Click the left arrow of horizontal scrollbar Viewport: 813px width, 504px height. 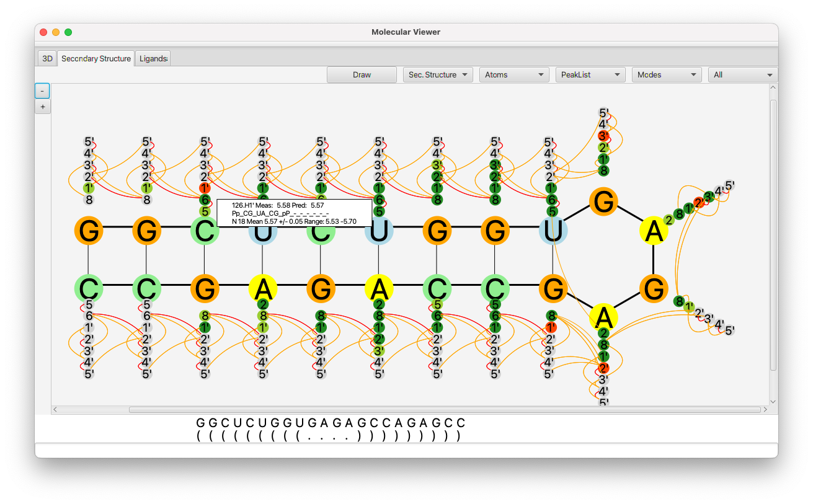pyautogui.click(x=55, y=410)
